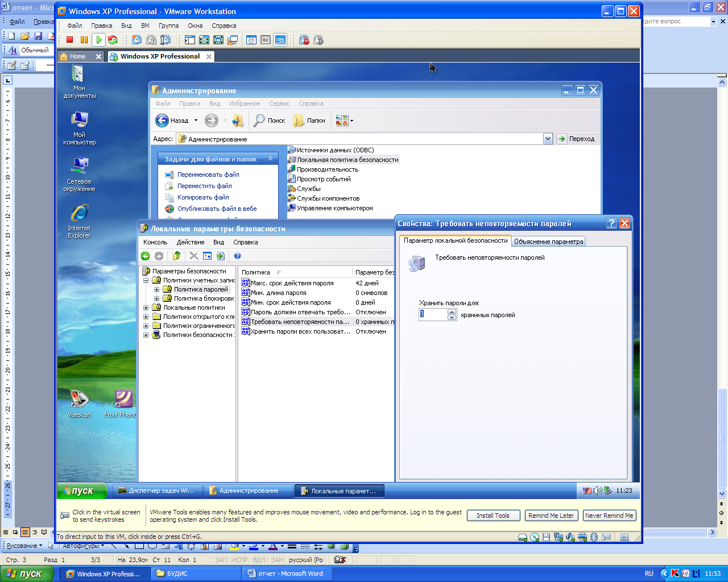Collapse the Задачи для файлов и папок panel
728x582 pixels.
[271, 159]
